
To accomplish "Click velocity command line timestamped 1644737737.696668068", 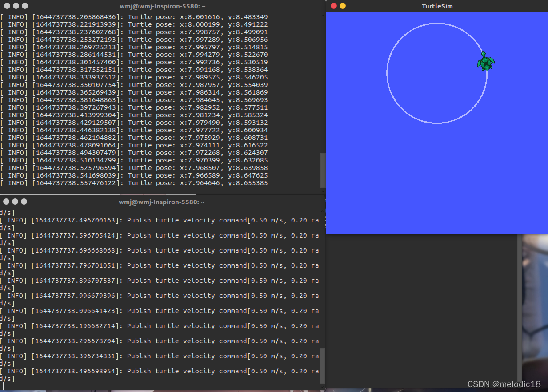I will click(160, 250).
